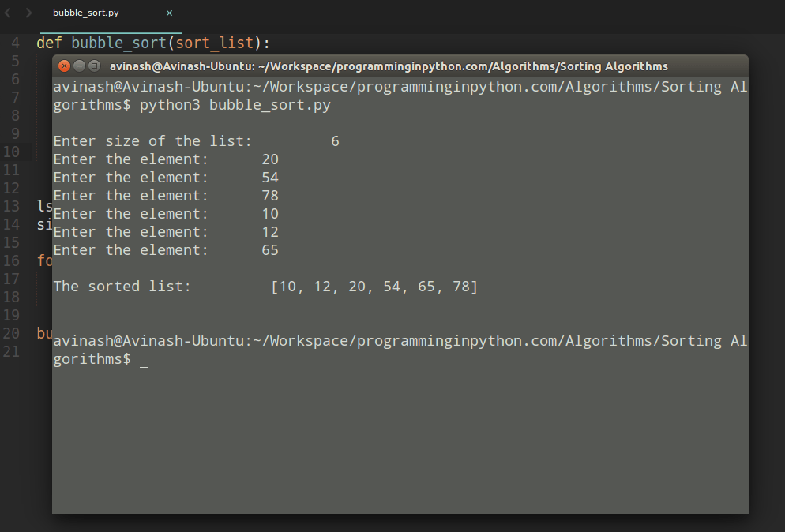Click line number 10 in the gutter
785x532 pixels.
(x=17, y=151)
